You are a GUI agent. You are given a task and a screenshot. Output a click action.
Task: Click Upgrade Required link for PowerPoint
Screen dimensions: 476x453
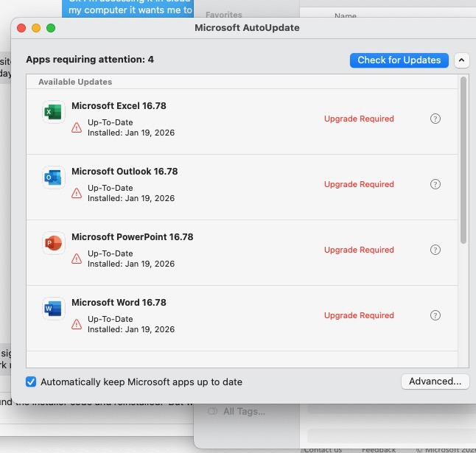(x=359, y=250)
